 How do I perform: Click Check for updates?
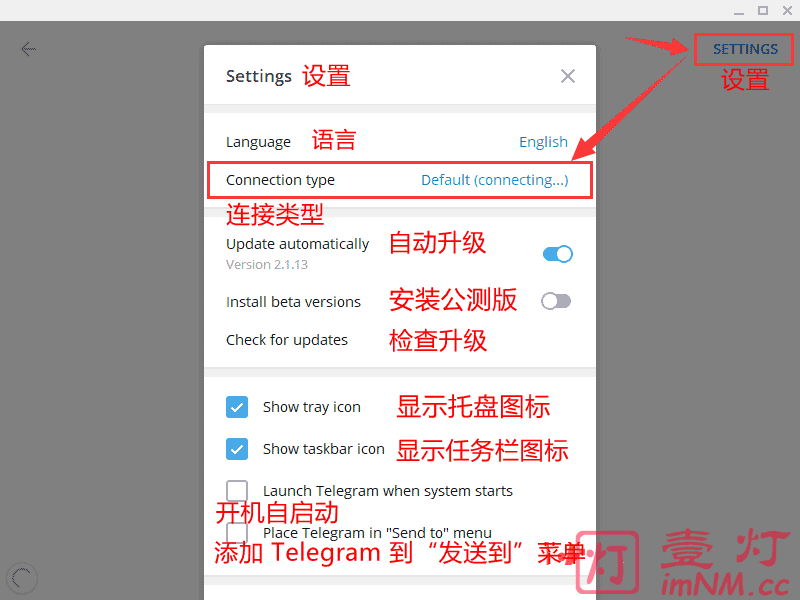[x=287, y=340]
